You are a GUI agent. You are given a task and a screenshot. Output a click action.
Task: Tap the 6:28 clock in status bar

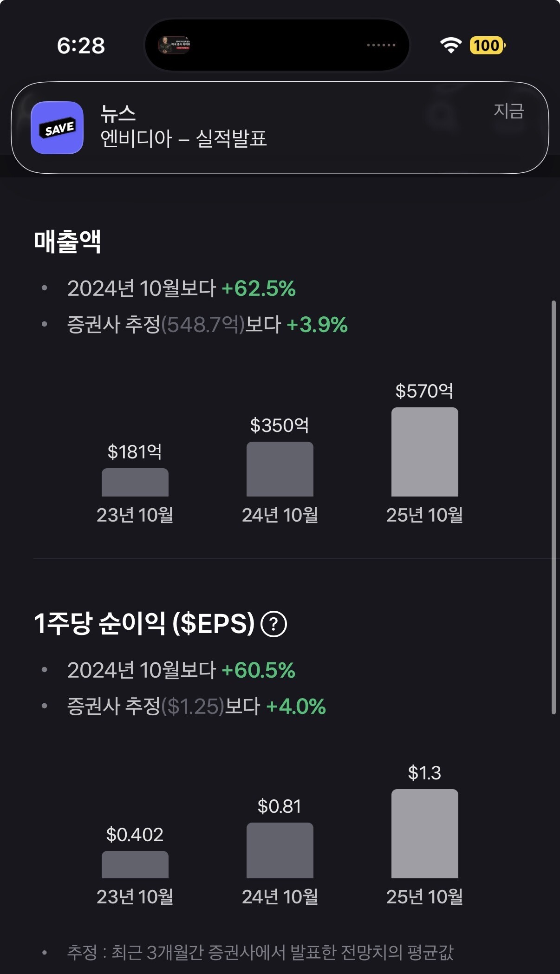81,46
